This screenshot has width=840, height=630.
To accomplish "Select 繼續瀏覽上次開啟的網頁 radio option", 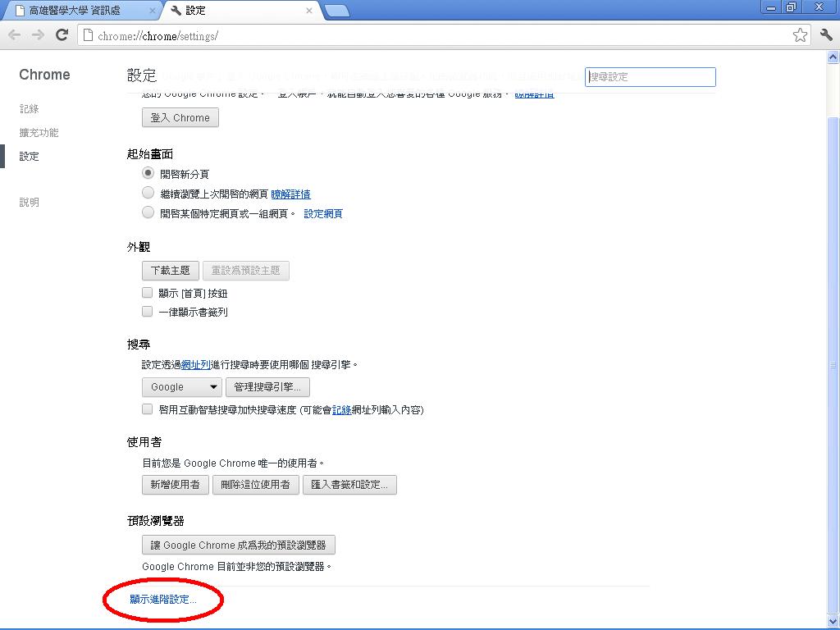I will point(148,193).
